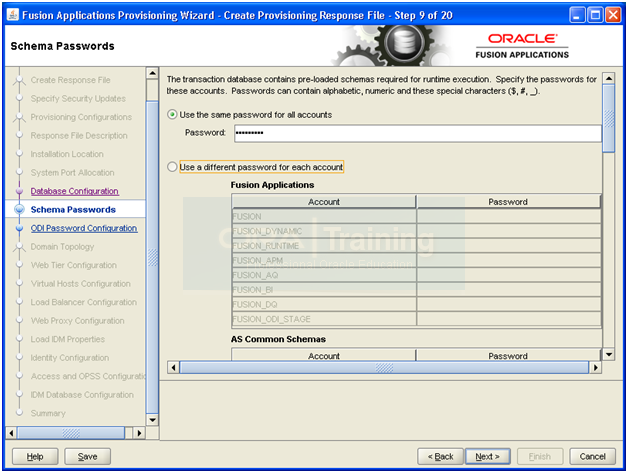Click the Identity Configuration step
628x473 pixels.
(70, 358)
